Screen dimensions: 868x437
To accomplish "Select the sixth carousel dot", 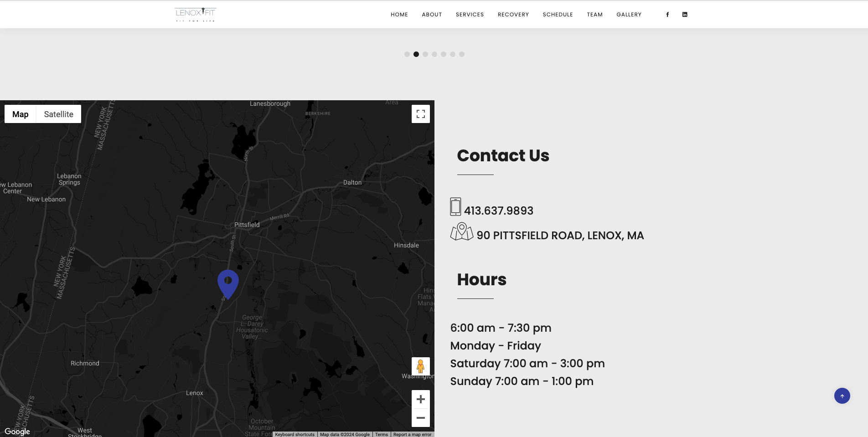I will click(x=453, y=54).
